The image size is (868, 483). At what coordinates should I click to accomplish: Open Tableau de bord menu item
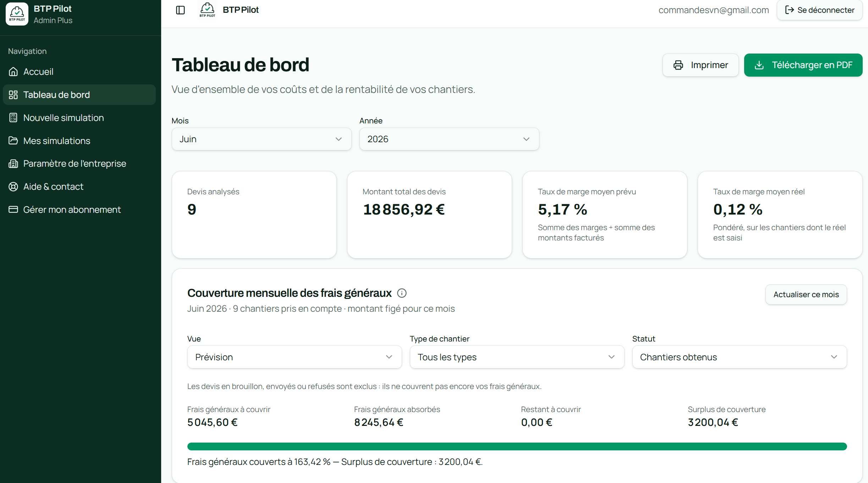coord(79,95)
